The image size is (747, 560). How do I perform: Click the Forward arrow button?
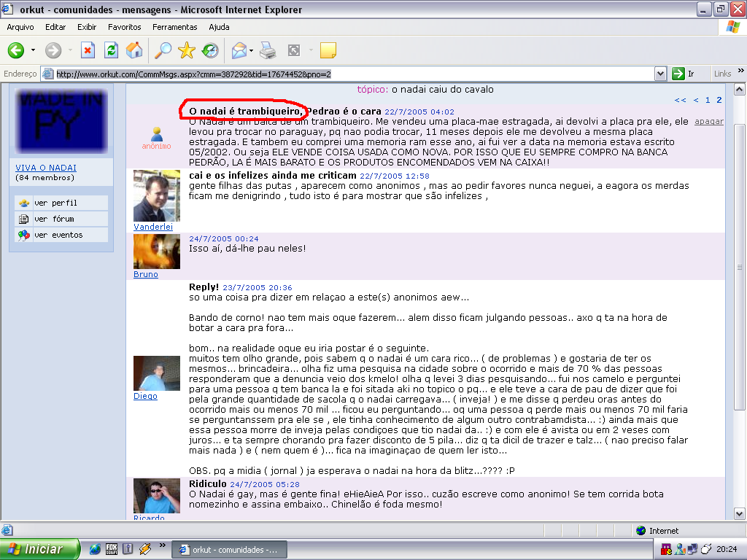tap(53, 50)
